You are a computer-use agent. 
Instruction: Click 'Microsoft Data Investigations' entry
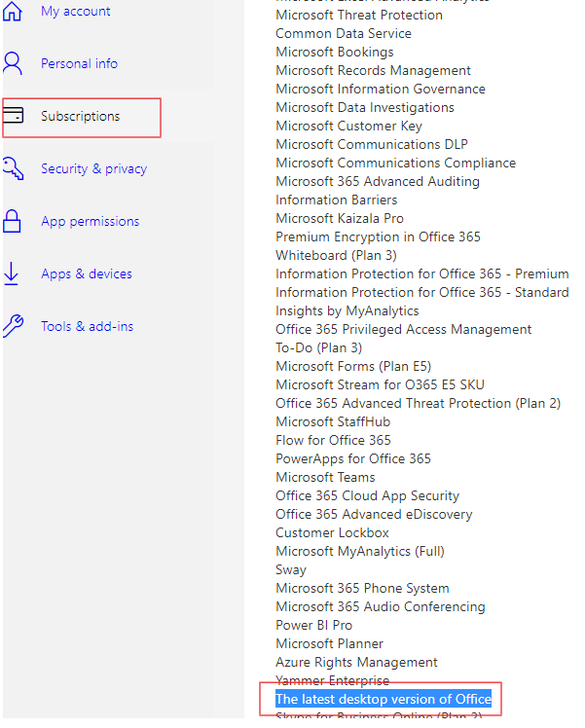tap(365, 108)
